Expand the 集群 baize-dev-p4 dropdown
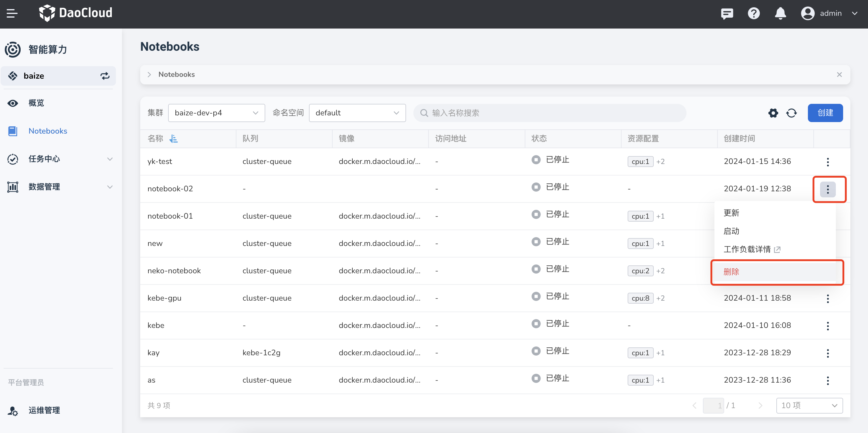This screenshot has width=868, height=433. pyautogui.click(x=216, y=113)
